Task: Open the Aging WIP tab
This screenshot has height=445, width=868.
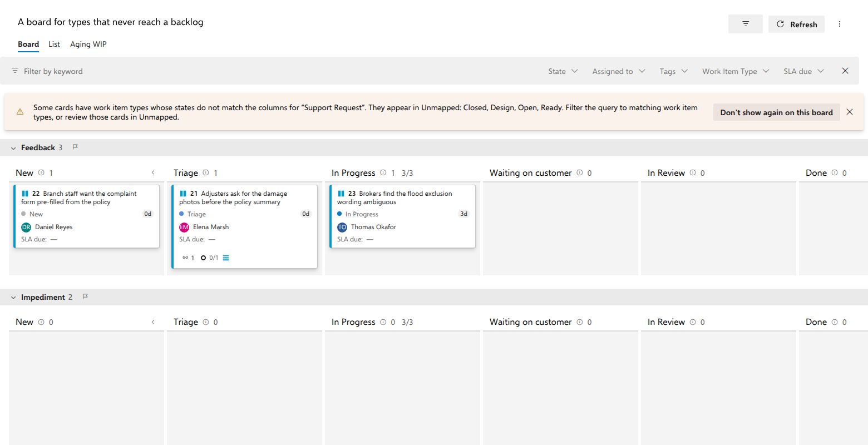Action: click(x=88, y=44)
